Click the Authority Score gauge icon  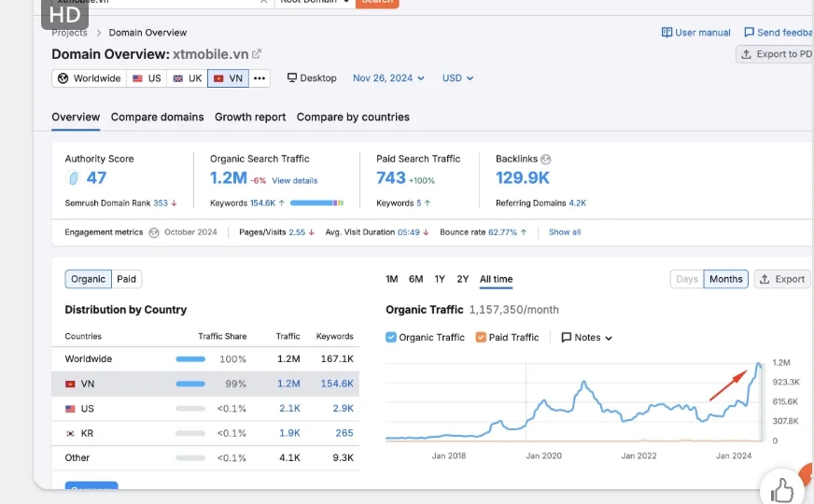pyautogui.click(x=74, y=178)
